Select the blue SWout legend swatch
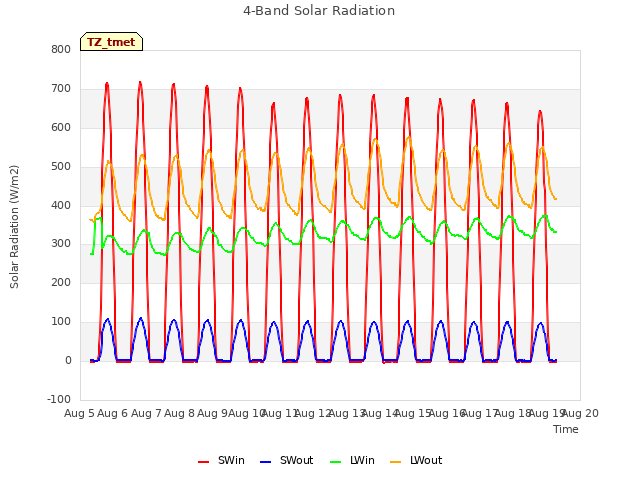The height and width of the screenshot is (480, 640). click(x=265, y=462)
